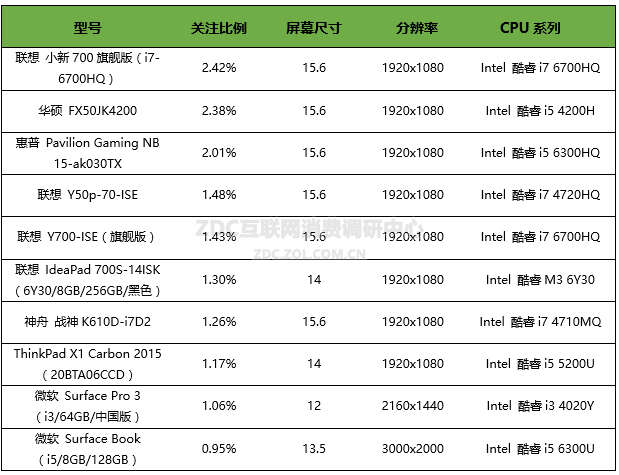Click the Intel 酷睿 i3 4020Y cell
This screenshot has width=619, height=475.
[x=539, y=406]
